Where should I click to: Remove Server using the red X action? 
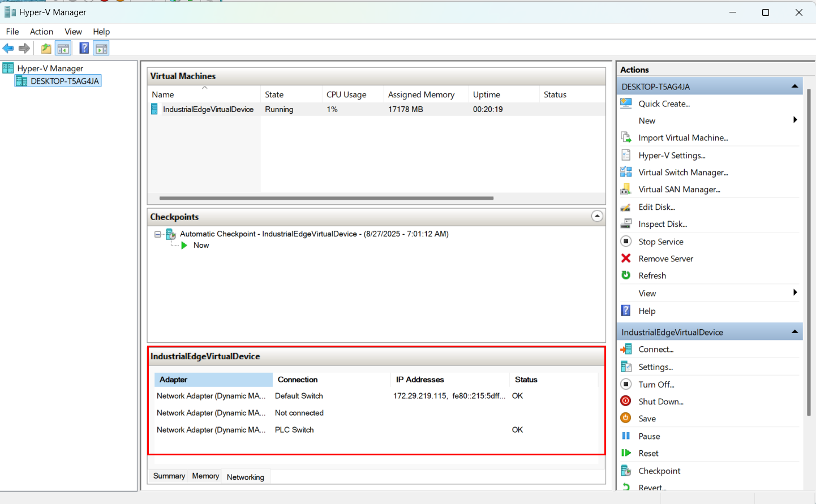665,259
